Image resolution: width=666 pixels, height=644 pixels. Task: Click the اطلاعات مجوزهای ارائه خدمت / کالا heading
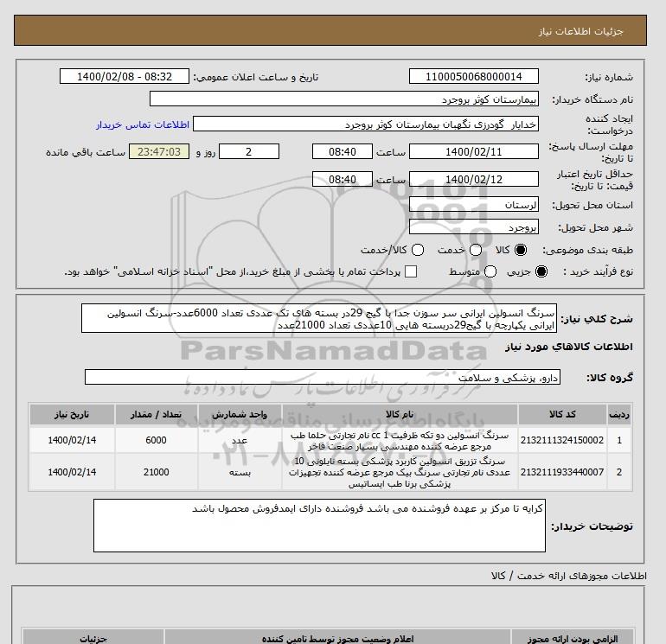click(569, 576)
